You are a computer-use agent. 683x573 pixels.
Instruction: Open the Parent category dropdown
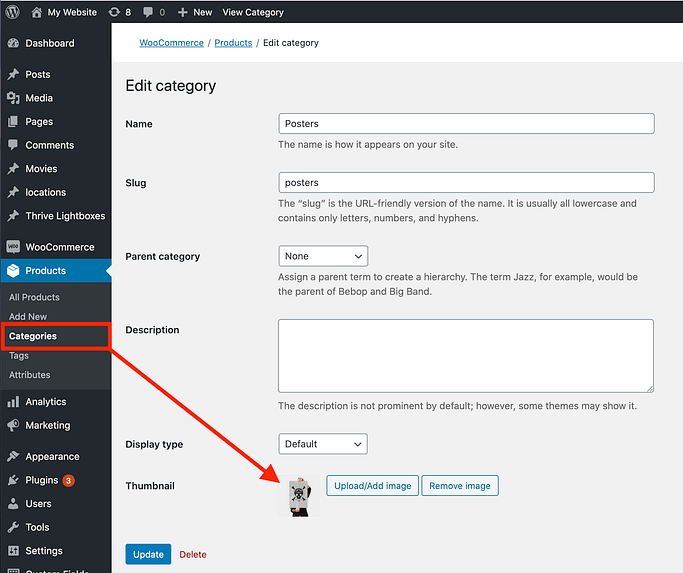coord(323,256)
